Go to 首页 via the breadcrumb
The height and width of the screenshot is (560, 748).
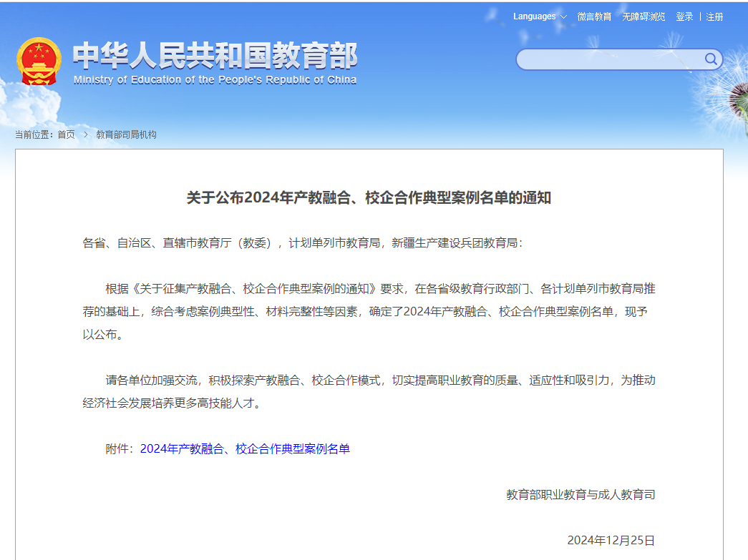click(66, 134)
